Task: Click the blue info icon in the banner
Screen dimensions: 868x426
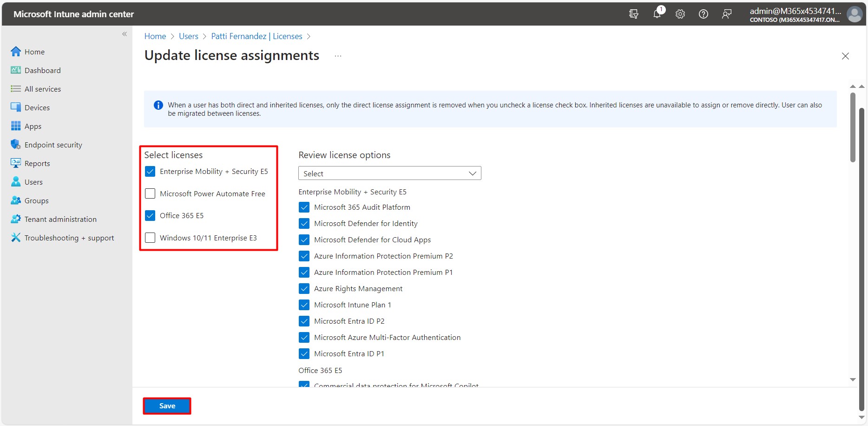Action: (x=158, y=105)
